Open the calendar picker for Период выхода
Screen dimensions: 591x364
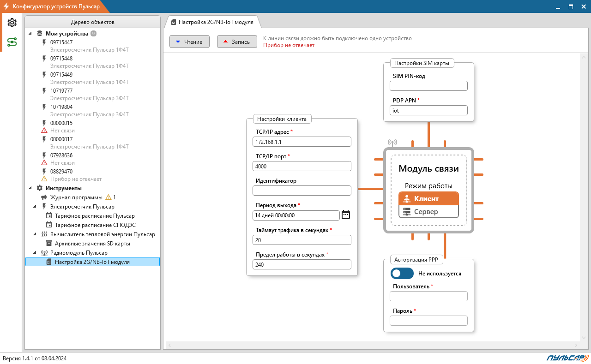pyautogui.click(x=346, y=215)
